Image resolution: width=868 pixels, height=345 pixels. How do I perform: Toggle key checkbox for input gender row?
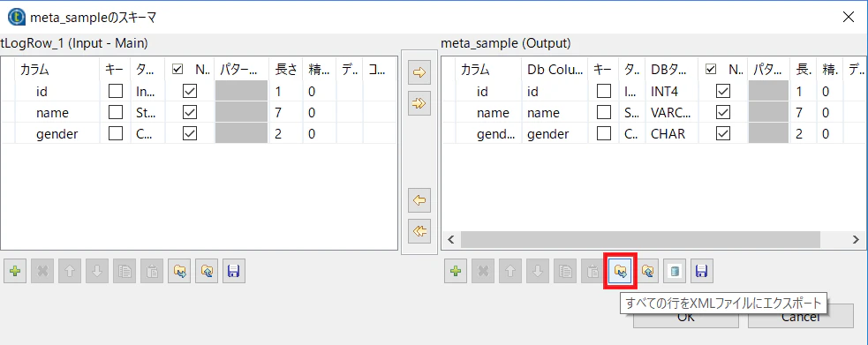point(115,134)
